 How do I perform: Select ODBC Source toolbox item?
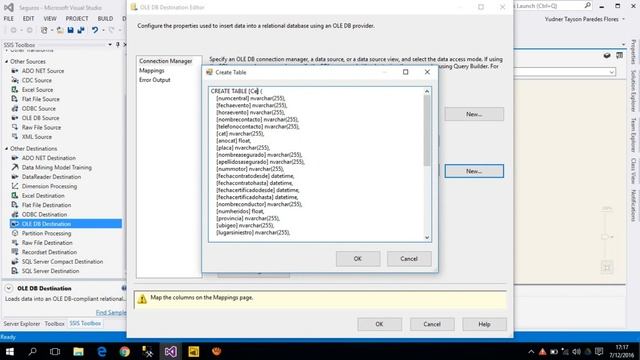[39, 109]
